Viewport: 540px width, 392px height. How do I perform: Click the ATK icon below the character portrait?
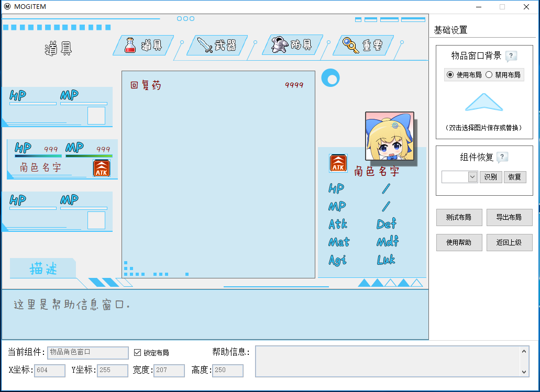(338, 163)
